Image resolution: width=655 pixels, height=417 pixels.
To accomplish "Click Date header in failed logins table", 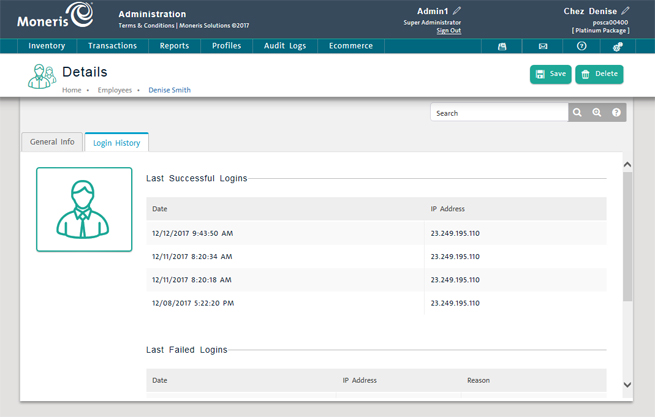I will (x=160, y=380).
